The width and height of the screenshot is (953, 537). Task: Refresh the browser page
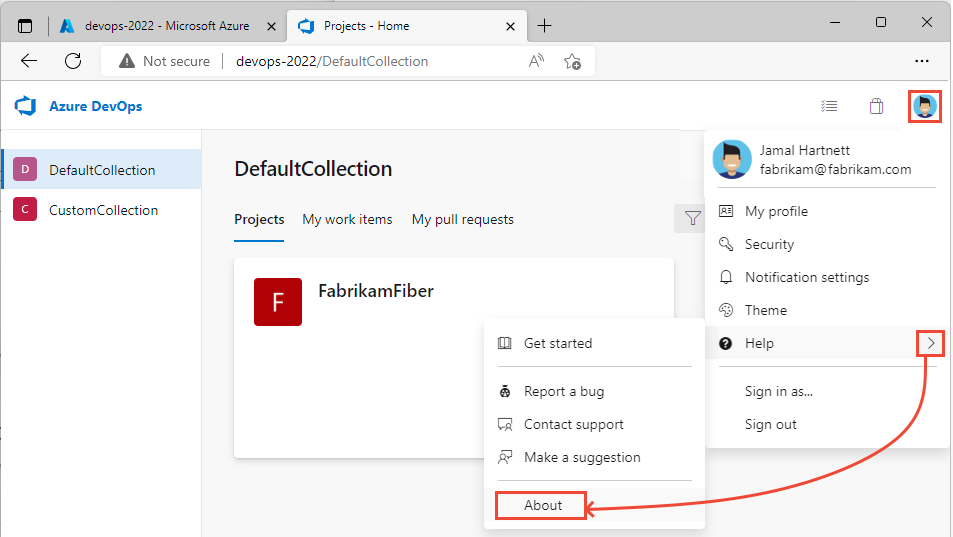73,61
